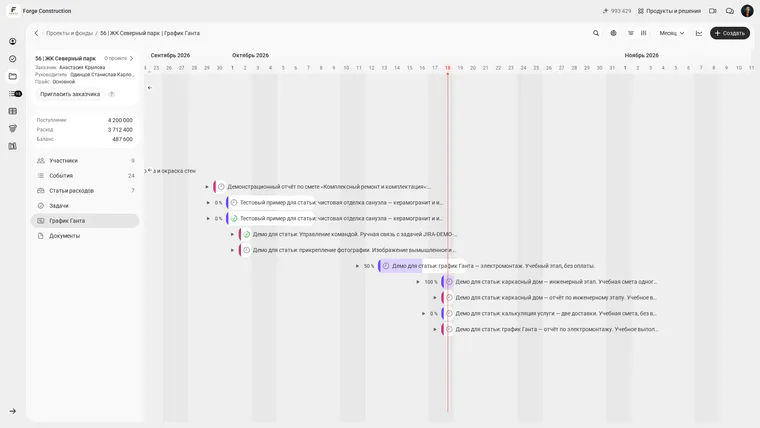Open the user avatar menu
The height and width of the screenshot is (428, 760).
click(x=747, y=11)
